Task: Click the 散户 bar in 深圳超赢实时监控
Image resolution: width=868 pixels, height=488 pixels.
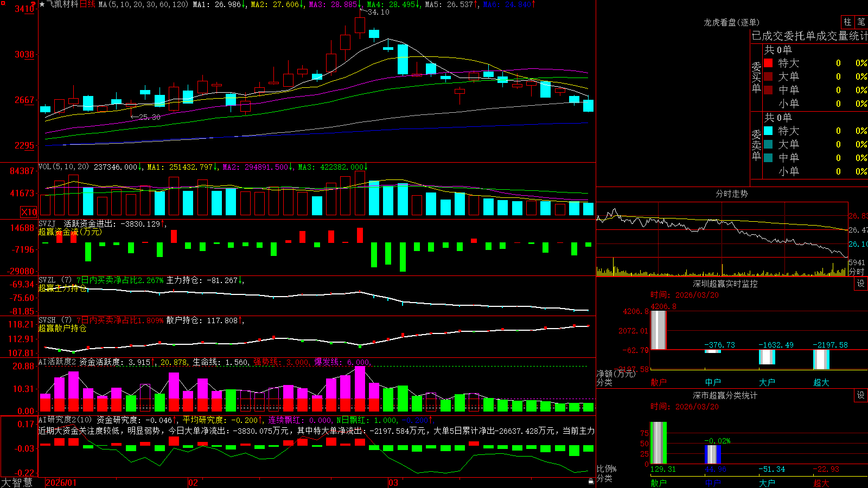Action: pos(659,330)
